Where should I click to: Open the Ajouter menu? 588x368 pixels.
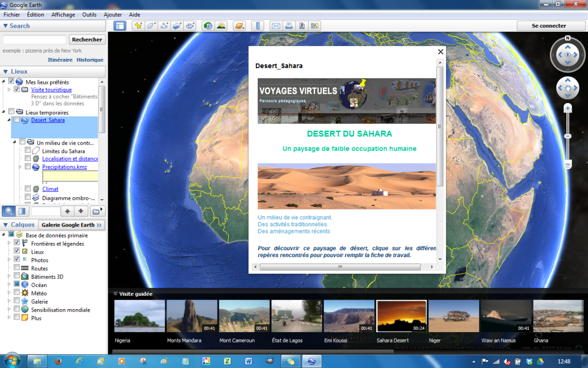point(113,15)
